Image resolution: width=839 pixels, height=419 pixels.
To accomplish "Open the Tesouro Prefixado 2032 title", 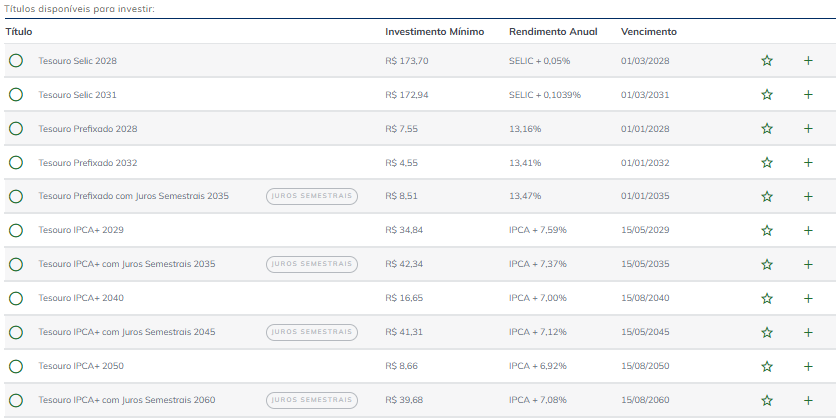I will click(x=88, y=163).
